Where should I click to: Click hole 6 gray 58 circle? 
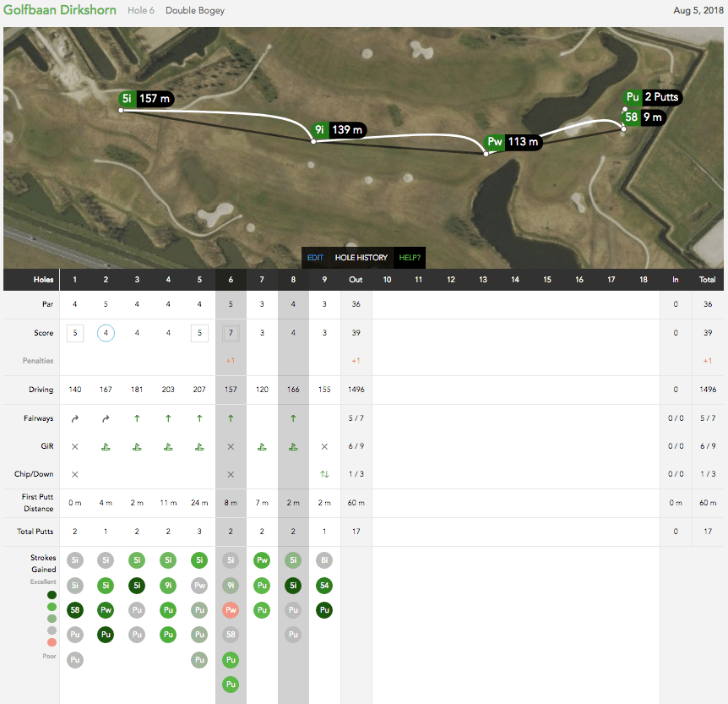[231, 635]
